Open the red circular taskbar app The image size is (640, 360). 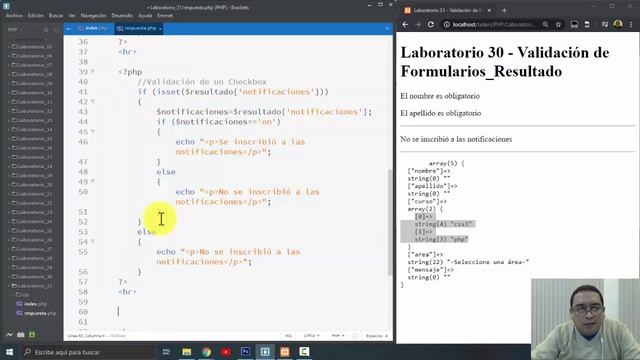pos(226,352)
